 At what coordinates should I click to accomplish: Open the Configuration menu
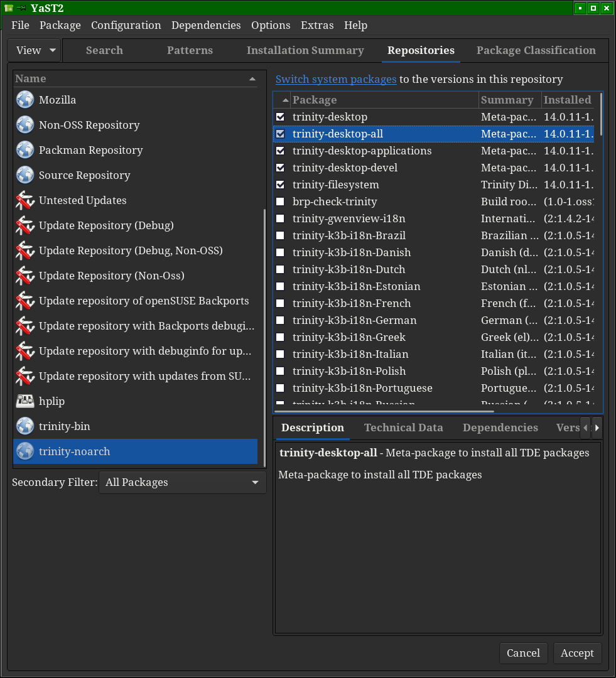(x=126, y=25)
